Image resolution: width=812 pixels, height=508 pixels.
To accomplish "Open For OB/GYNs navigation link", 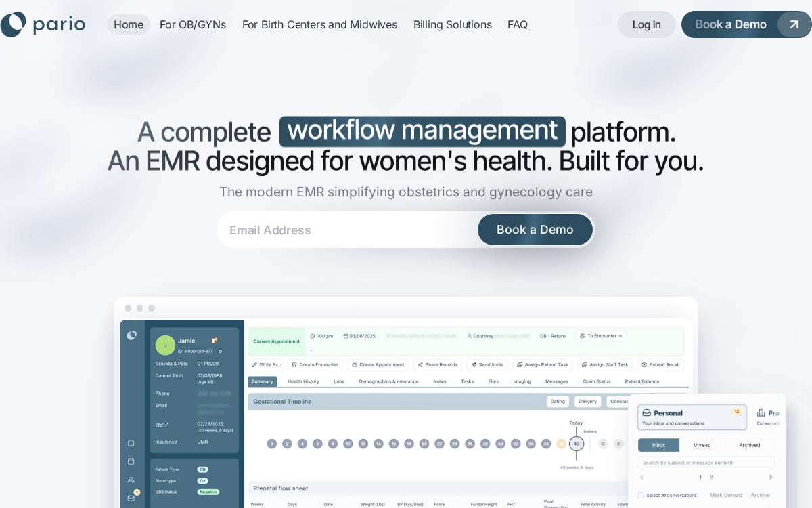I will tap(193, 24).
